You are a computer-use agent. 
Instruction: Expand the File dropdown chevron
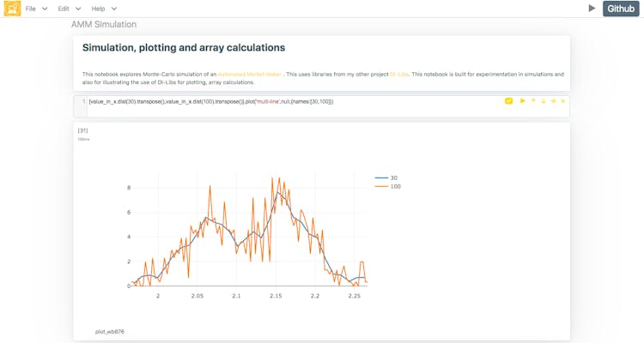tap(44, 9)
